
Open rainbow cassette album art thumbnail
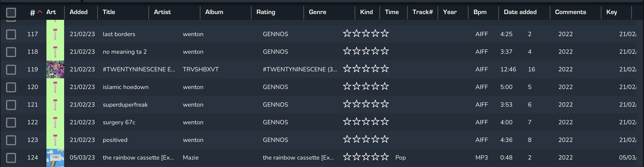55,158
